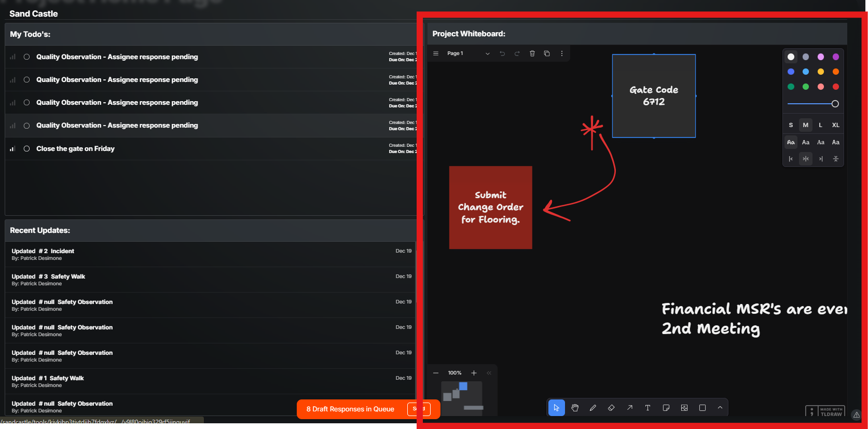The width and height of the screenshot is (868, 429).
Task: Pick the eraser tool
Action: coord(611,408)
